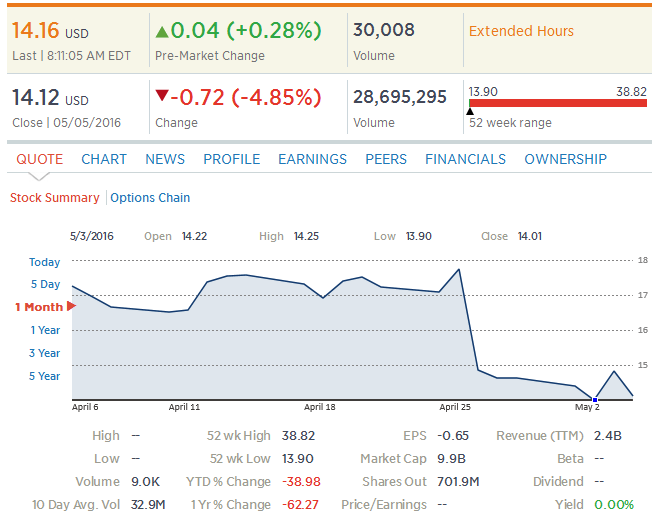Open the NEWS tab
This screenshot has height=530, width=654.
tap(165, 159)
